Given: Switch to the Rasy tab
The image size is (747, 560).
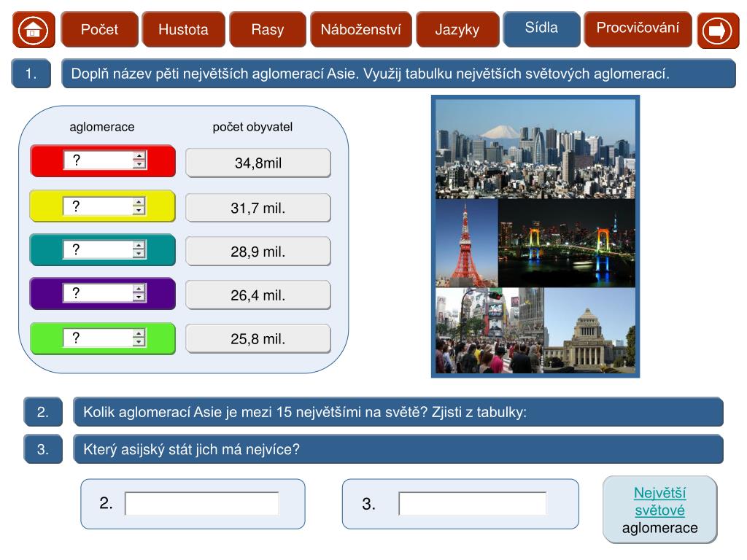Looking at the screenshot, I should tap(268, 29).
